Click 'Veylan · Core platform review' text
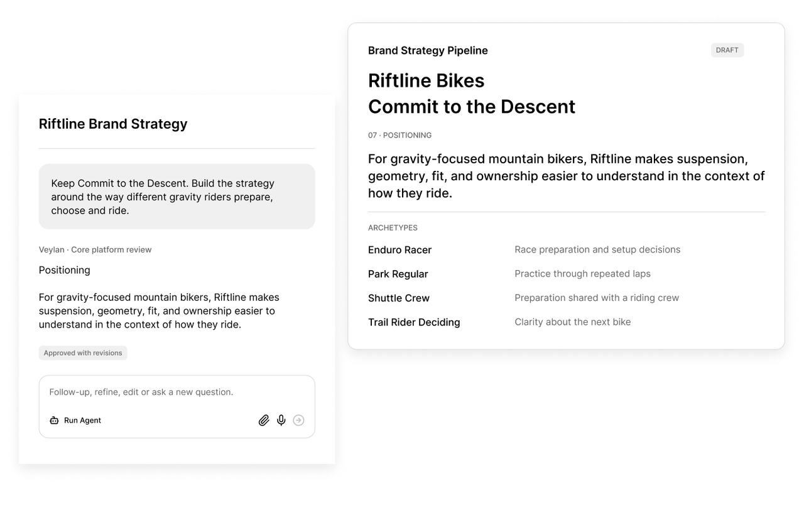Screen dimensions: 804x532 [95, 249]
